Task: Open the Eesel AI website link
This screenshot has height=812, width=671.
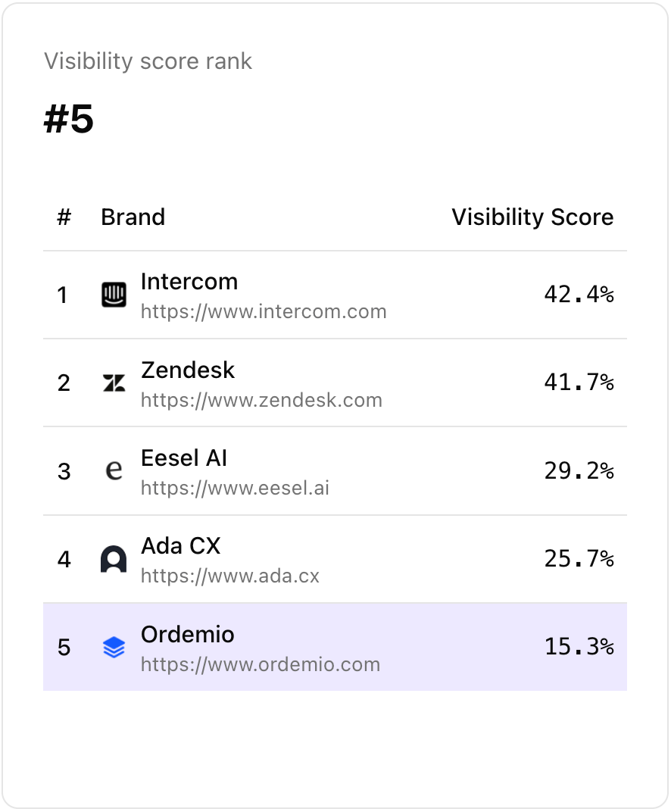Action: [x=235, y=488]
